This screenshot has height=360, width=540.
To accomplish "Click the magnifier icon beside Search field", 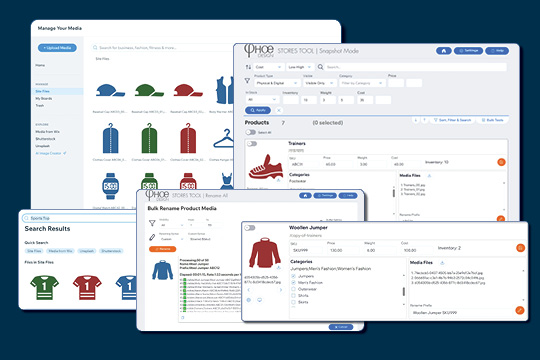I will [320, 67].
